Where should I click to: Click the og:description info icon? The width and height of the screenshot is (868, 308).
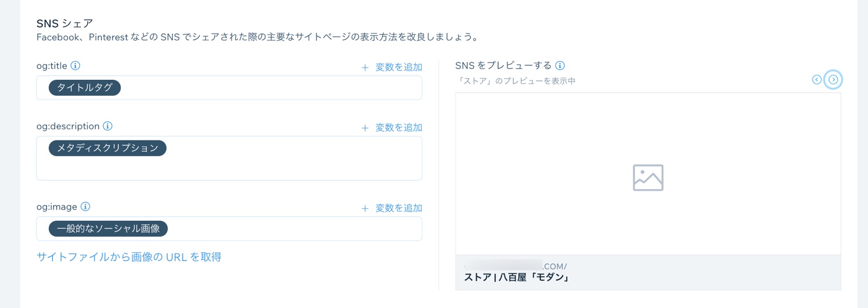pos(108,126)
